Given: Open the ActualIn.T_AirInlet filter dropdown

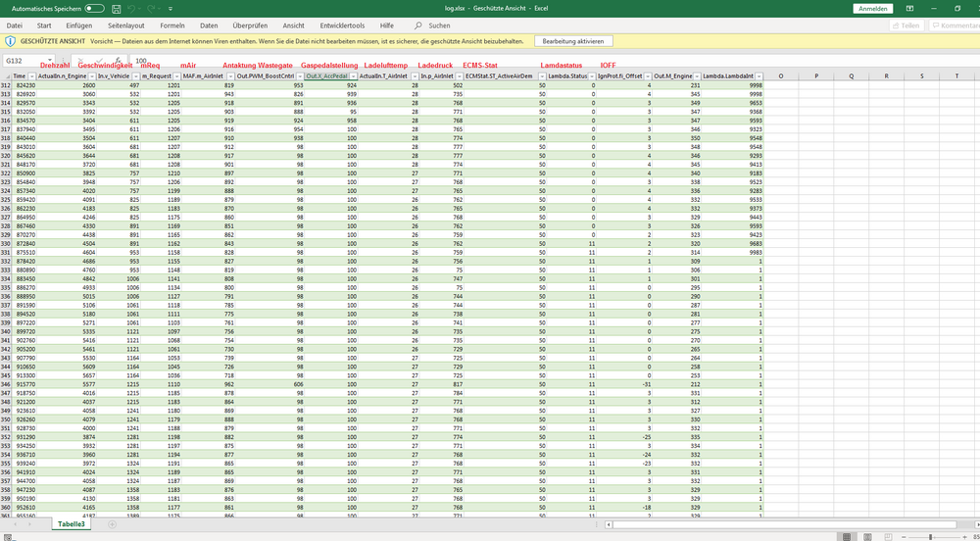Looking at the screenshot, I should [x=413, y=74].
